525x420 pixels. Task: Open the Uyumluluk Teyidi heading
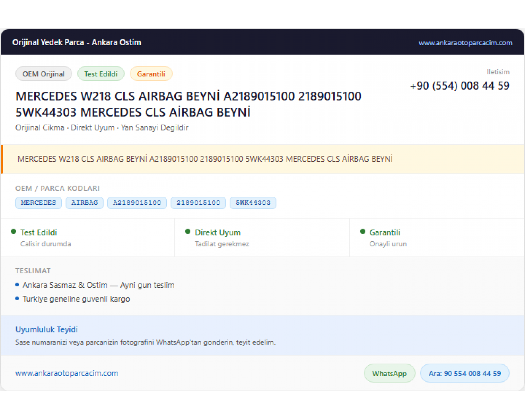coord(47,329)
